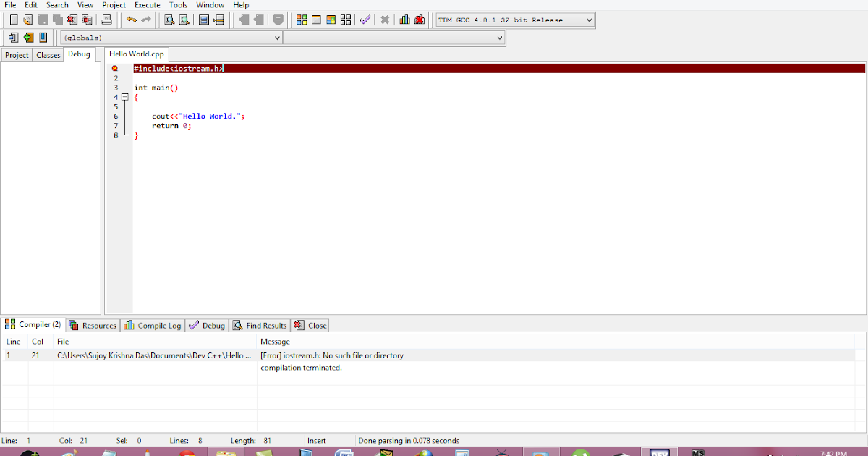Switch to the Compiler (2) tab
The height and width of the screenshot is (456, 868).
[x=34, y=325]
